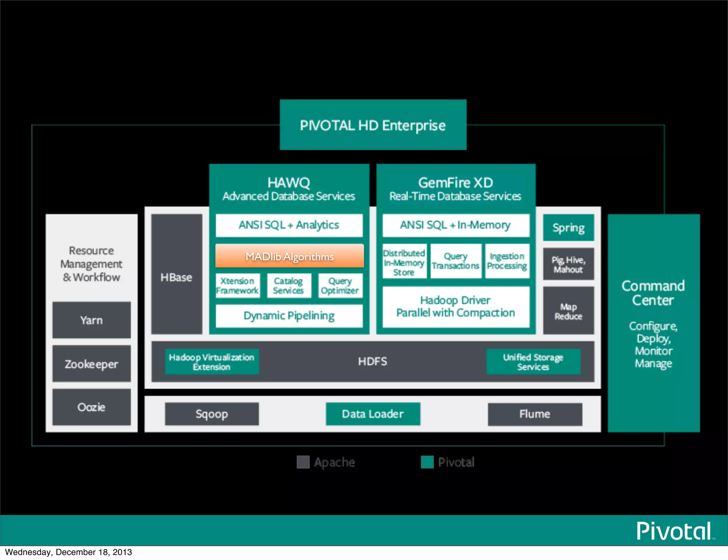Viewport: 728px width, 560px height.
Task: Click the Apache gray legend swatch
Action: pos(303,462)
